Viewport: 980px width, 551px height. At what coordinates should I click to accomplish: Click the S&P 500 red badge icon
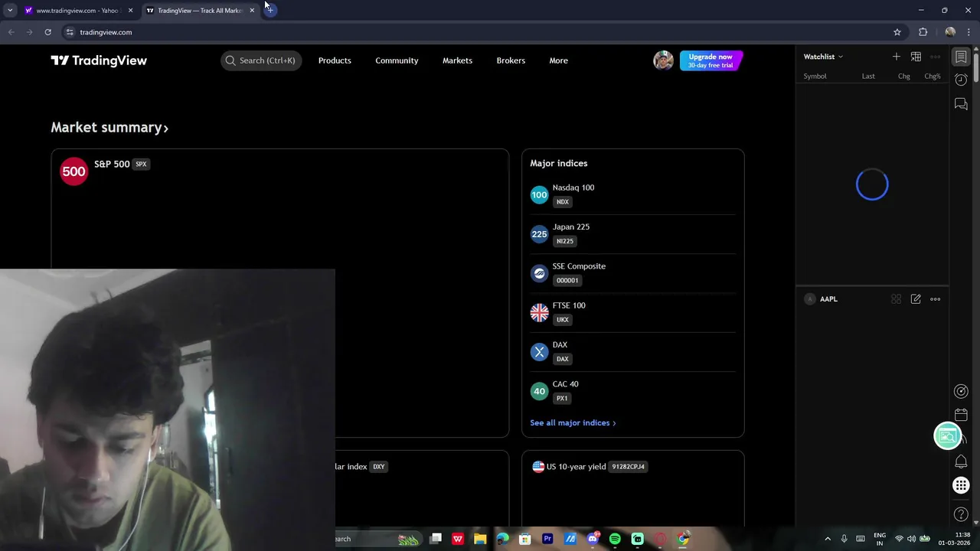73,171
